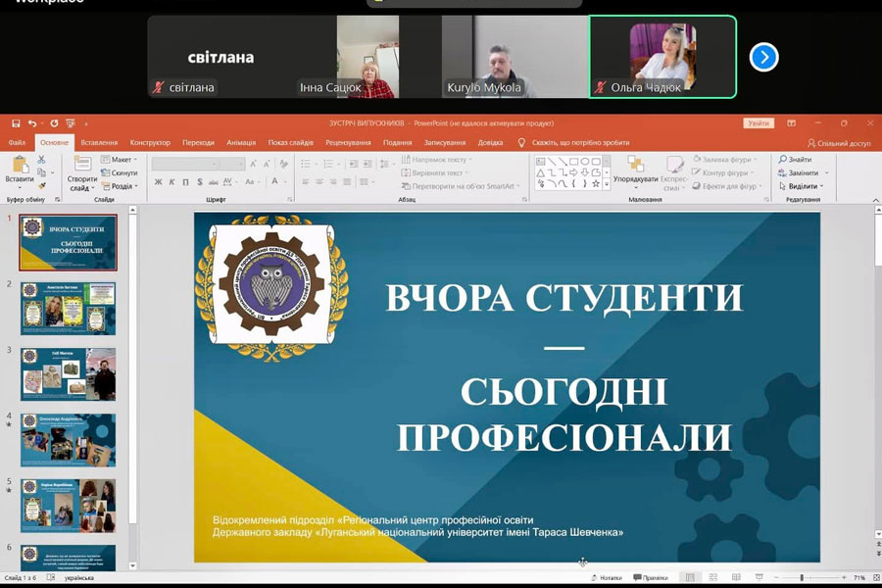
Task: Expand the Виділити select dropdown
Action: click(802, 186)
